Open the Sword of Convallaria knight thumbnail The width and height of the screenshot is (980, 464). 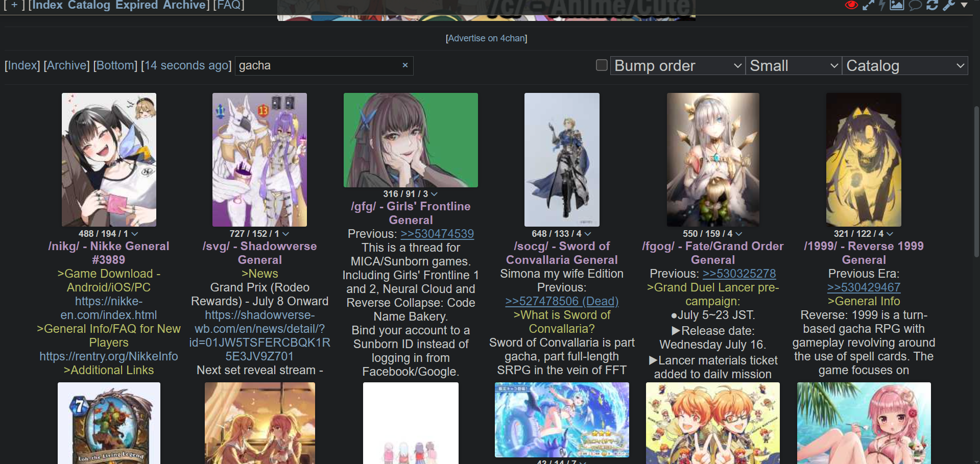tap(562, 159)
